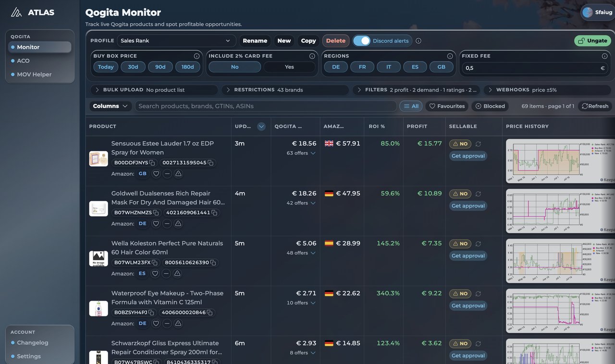Click the Copy profile button
The height and width of the screenshot is (364, 615).
pos(308,41)
